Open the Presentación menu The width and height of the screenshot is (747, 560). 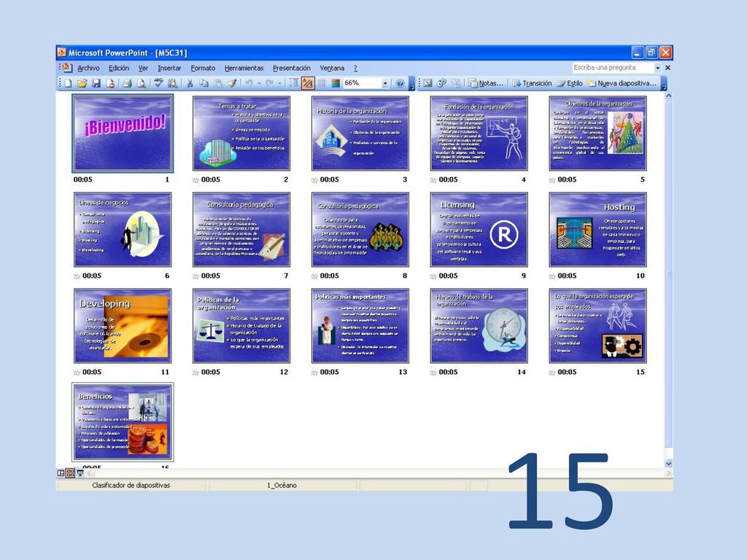pyautogui.click(x=292, y=68)
